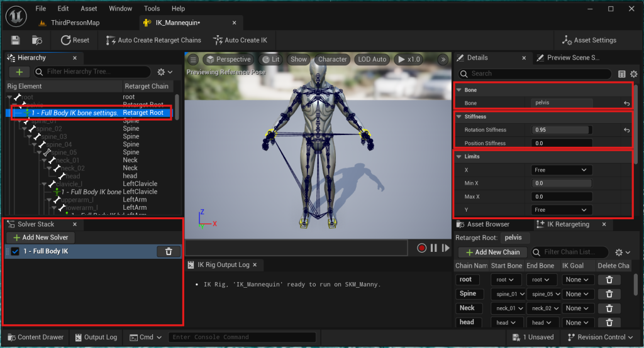Open the Perspective view dropdown
The height and width of the screenshot is (348, 644).
(x=228, y=60)
